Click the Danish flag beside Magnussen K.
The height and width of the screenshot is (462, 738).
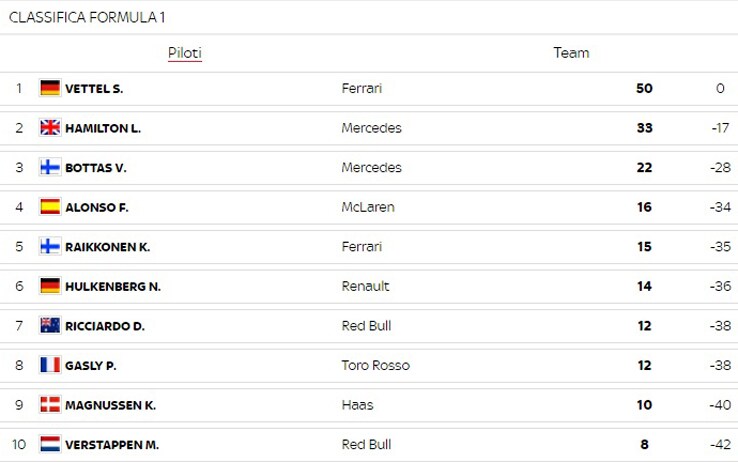(x=50, y=405)
